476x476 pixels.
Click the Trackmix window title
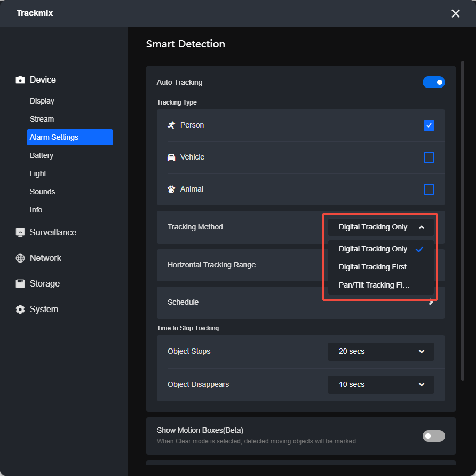click(35, 13)
